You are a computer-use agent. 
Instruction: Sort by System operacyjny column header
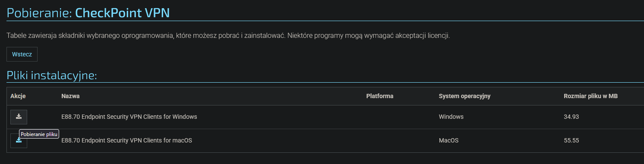pyautogui.click(x=464, y=96)
